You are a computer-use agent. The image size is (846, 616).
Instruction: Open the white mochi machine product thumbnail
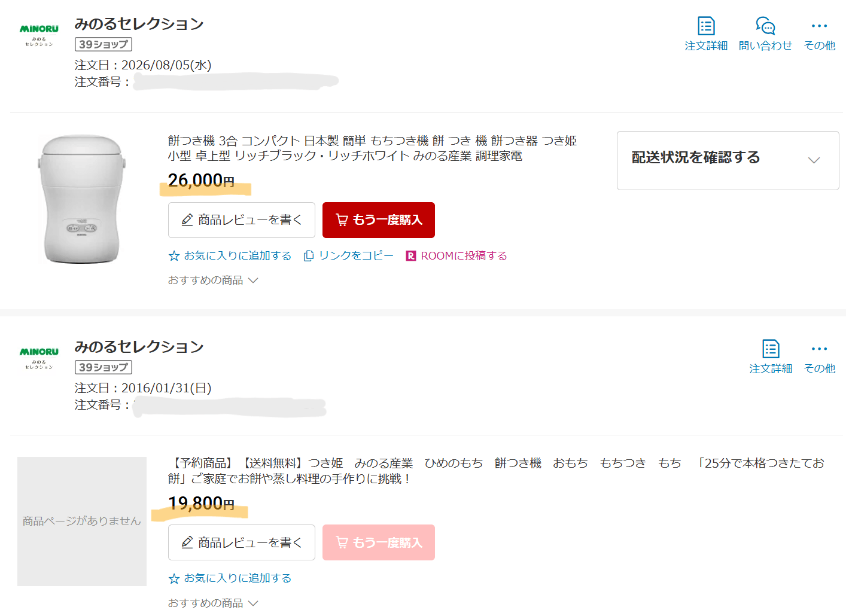82,199
